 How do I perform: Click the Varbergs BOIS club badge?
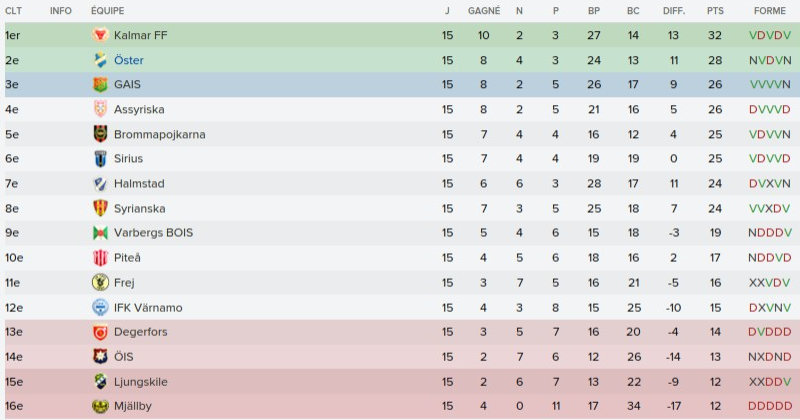pos(99,233)
